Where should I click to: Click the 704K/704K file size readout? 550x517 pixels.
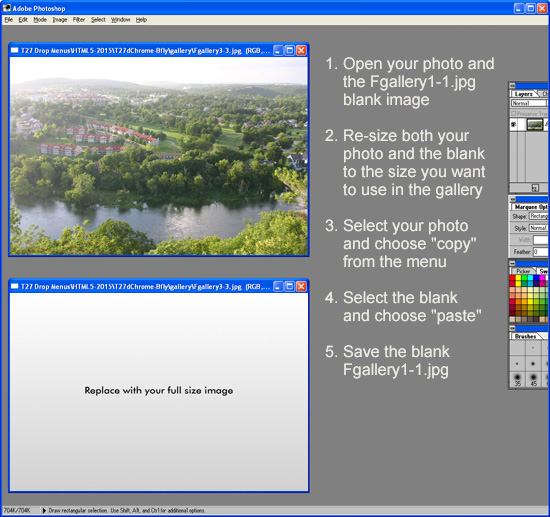click(17, 510)
